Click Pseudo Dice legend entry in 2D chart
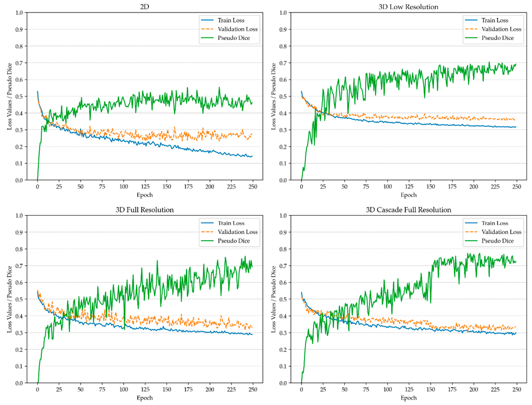Image resolution: width=532 pixels, height=405 pixels. coord(233,38)
